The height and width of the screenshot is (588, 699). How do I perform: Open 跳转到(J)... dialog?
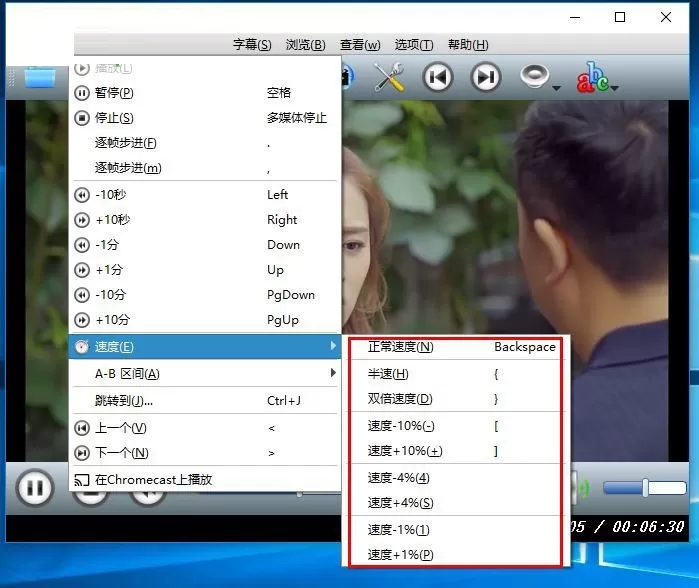(x=205, y=401)
